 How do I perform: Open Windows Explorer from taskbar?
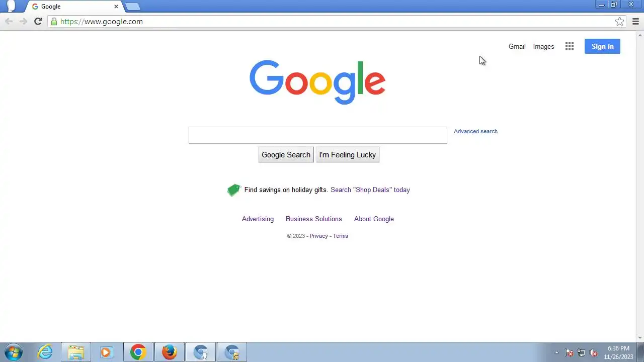click(x=76, y=352)
